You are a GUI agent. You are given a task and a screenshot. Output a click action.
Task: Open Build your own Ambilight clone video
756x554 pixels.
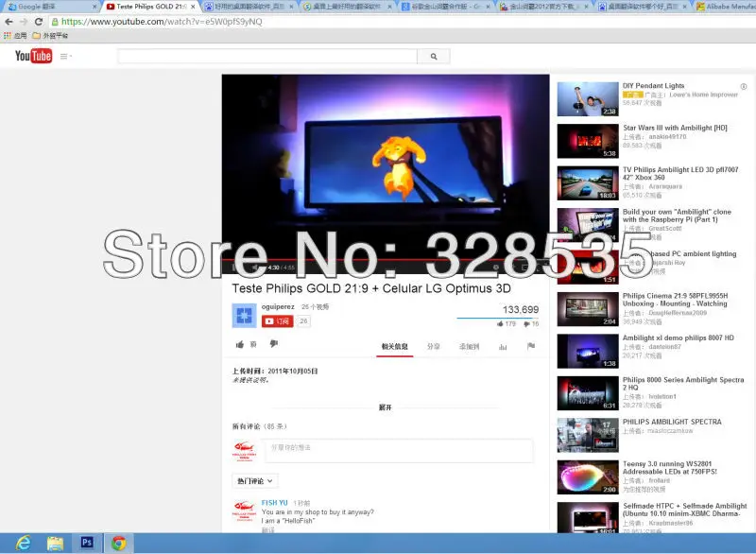[677, 216]
